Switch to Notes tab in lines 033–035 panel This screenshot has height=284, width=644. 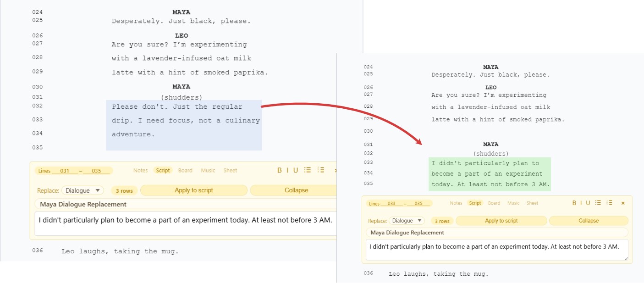click(x=456, y=203)
